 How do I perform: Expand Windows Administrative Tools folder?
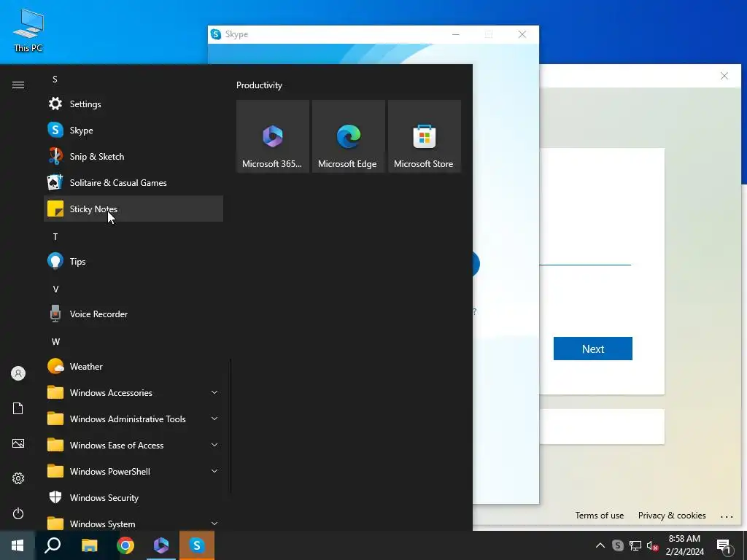pyautogui.click(x=133, y=419)
